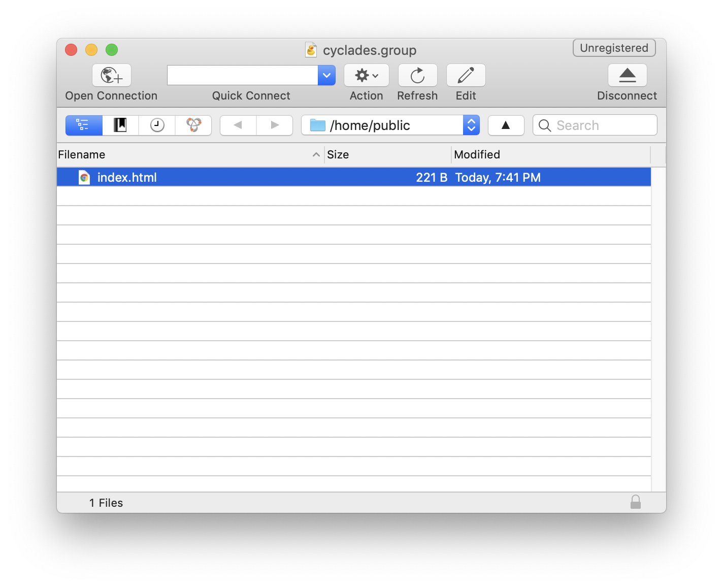723x588 pixels.
Task: Select the Browser outline view toggle
Action: [84, 125]
